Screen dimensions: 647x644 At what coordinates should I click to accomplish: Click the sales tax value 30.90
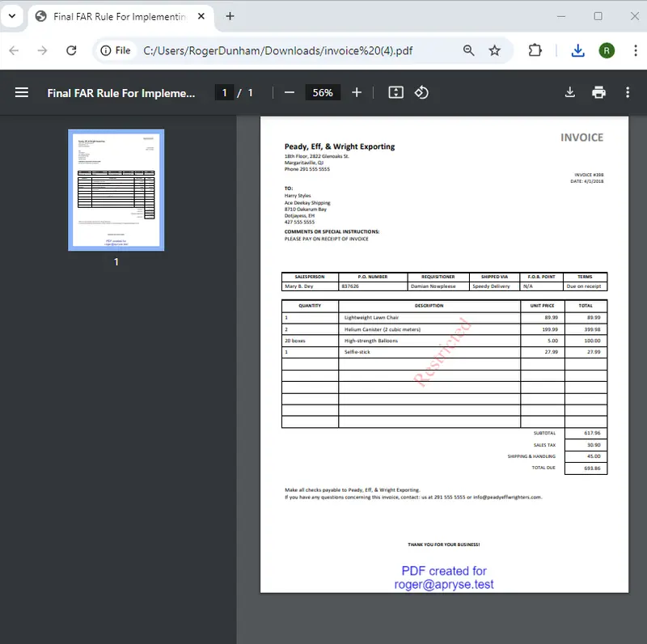click(x=594, y=445)
